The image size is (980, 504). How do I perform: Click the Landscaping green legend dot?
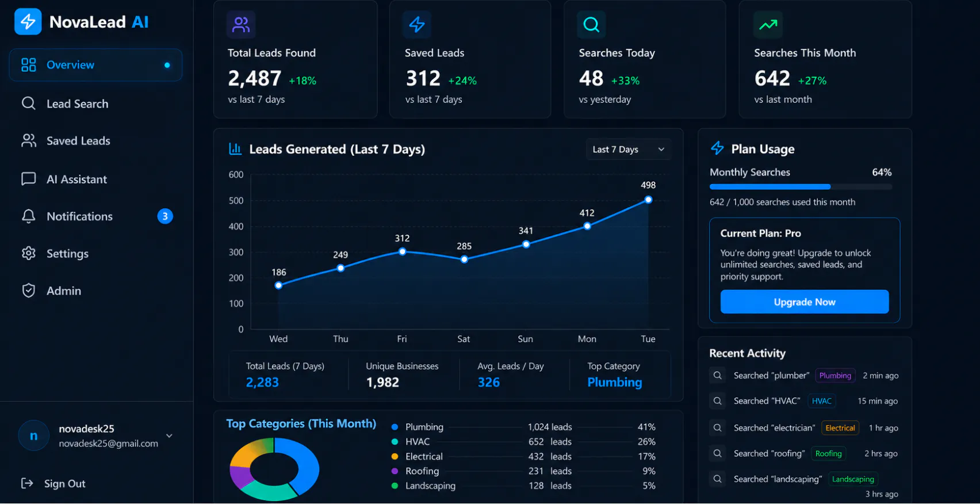click(x=395, y=486)
